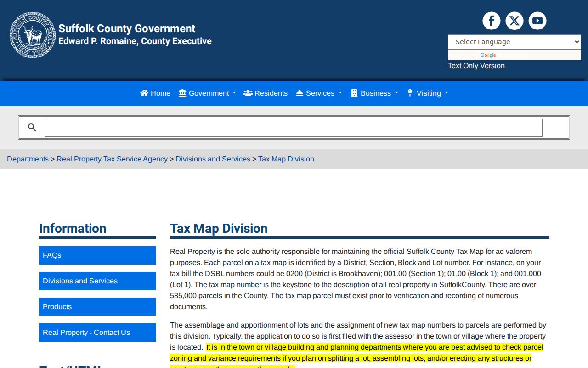The image size is (588, 368).
Task: Click the Text Only Version link
Action: [476, 65]
